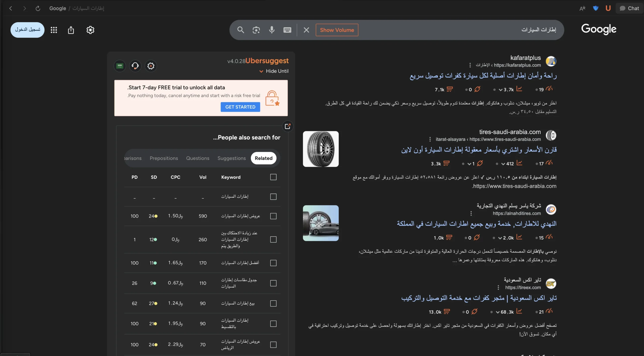Check the عروض إطارات السيارات keyword checkbox

[273, 216]
